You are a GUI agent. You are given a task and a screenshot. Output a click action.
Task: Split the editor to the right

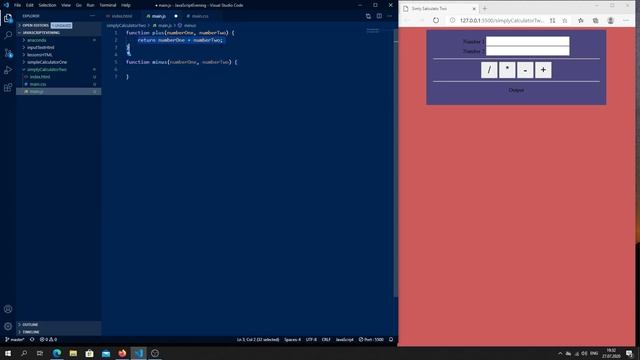pos(379,16)
